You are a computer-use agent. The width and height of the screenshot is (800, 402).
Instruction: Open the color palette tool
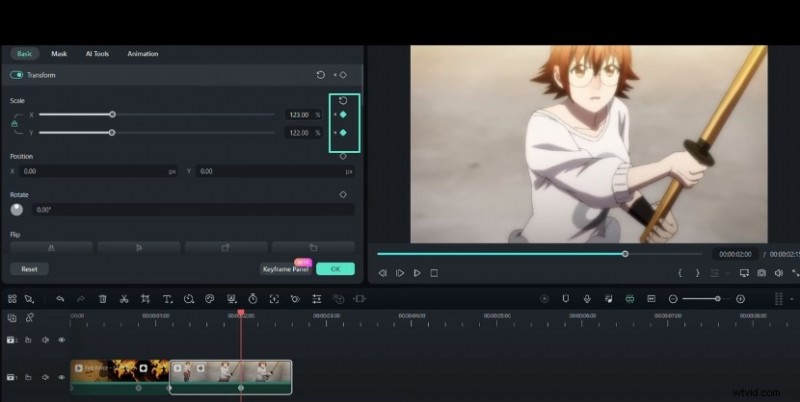click(x=210, y=299)
